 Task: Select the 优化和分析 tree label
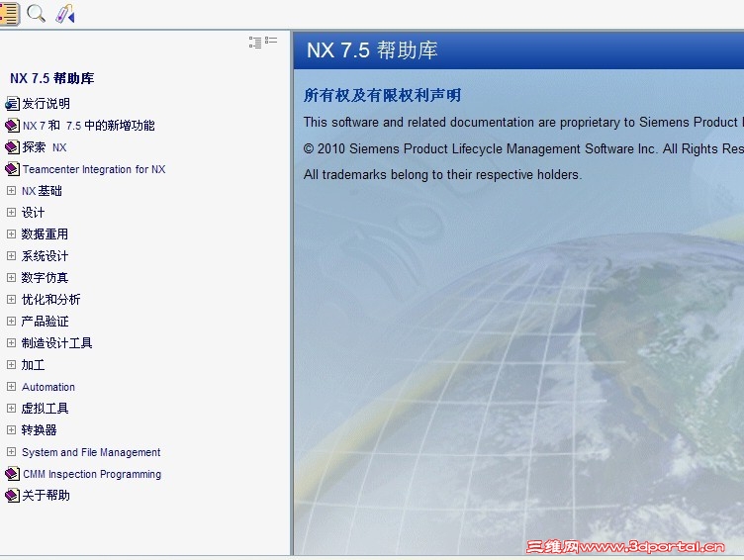tap(50, 300)
